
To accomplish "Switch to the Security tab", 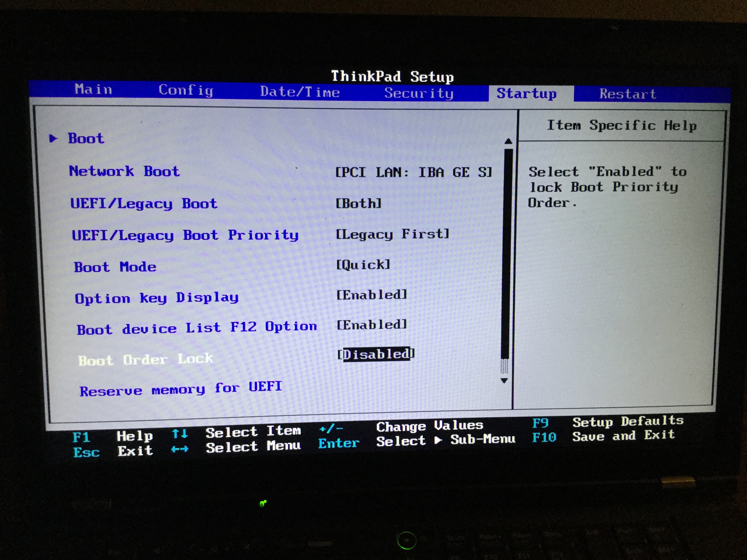I will [419, 93].
